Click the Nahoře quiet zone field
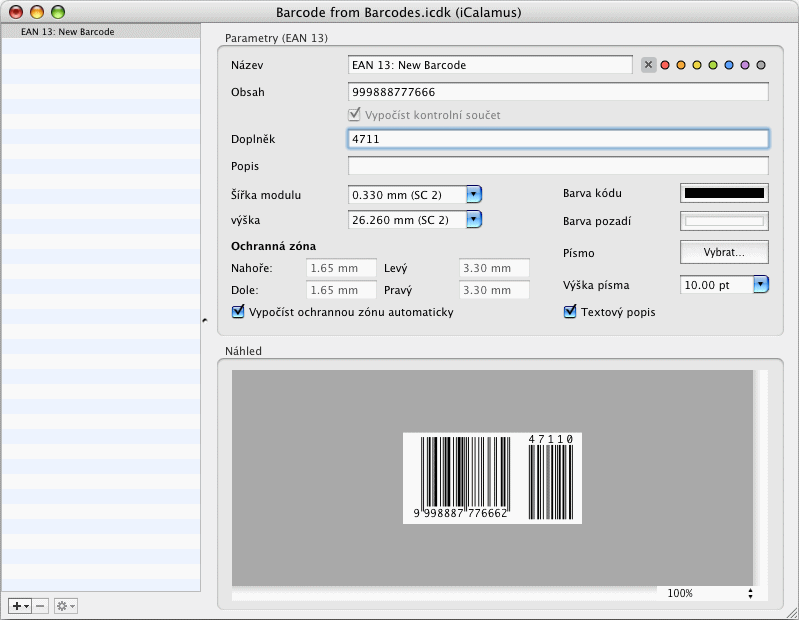 coord(341,268)
